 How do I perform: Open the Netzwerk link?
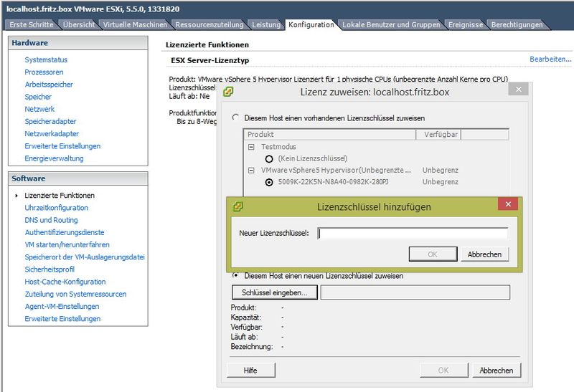tap(39, 109)
